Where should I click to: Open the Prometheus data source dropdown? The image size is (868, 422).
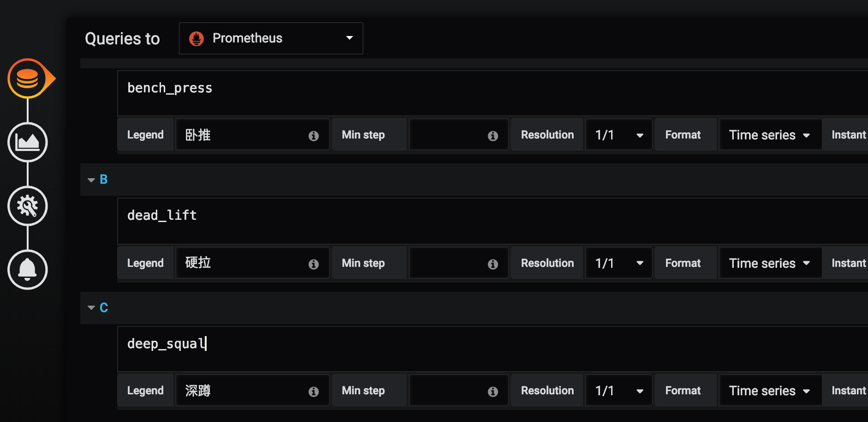[271, 38]
